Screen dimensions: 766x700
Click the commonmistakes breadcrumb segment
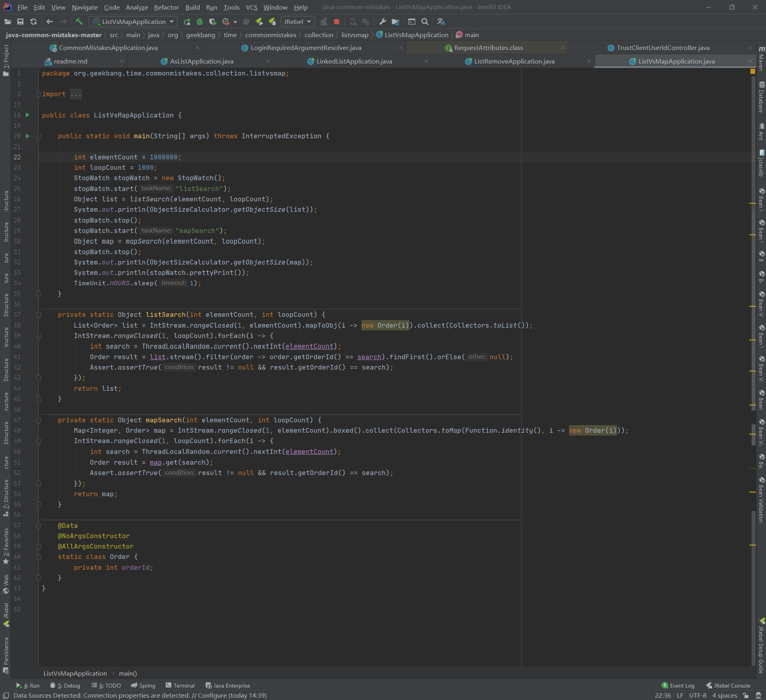270,35
